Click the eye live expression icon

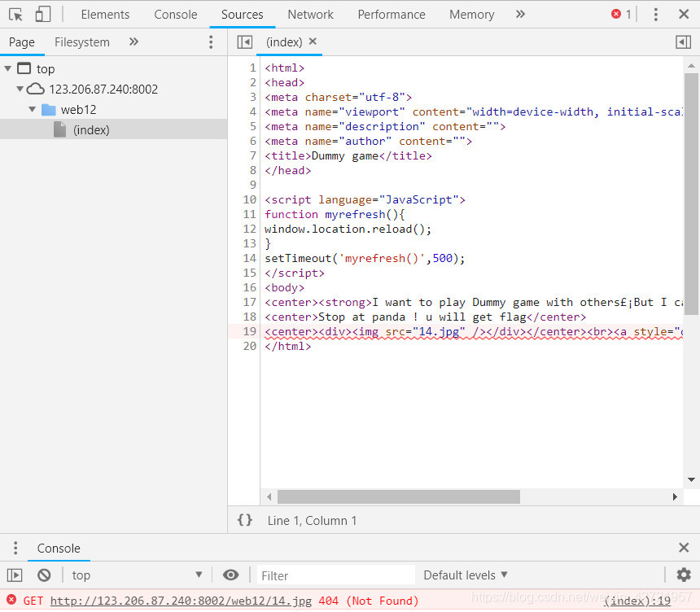point(230,575)
